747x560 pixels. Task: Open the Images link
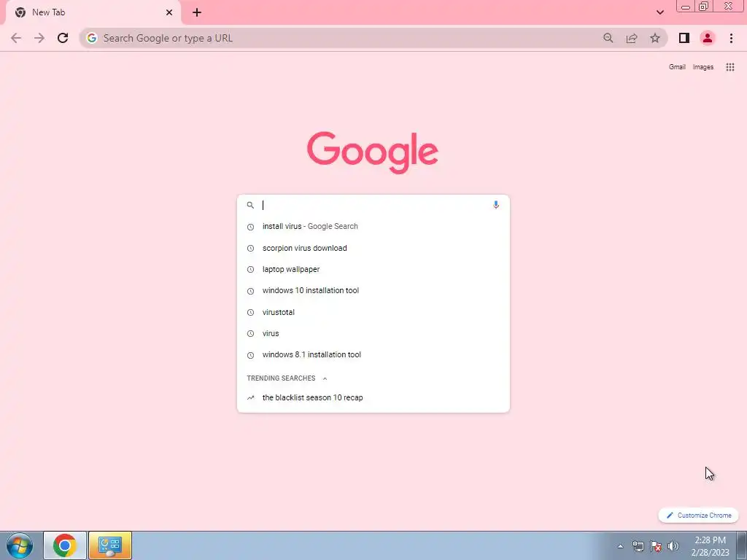click(x=703, y=67)
